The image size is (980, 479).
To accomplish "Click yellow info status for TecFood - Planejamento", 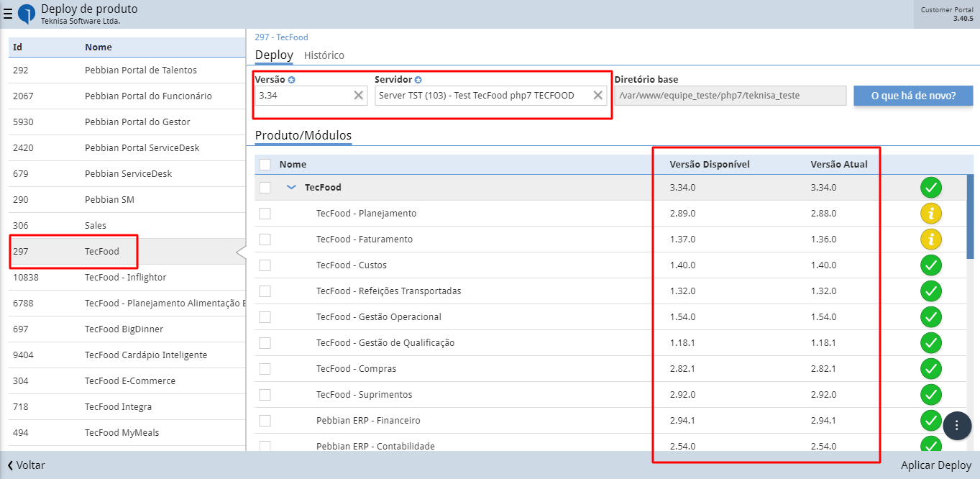I will 931,214.
